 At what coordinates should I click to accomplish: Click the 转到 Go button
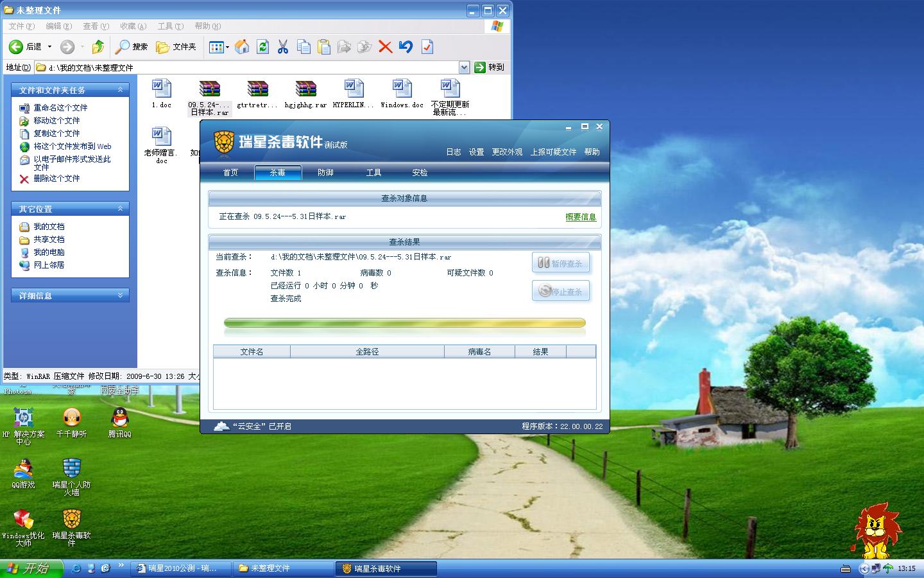(x=490, y=67)
